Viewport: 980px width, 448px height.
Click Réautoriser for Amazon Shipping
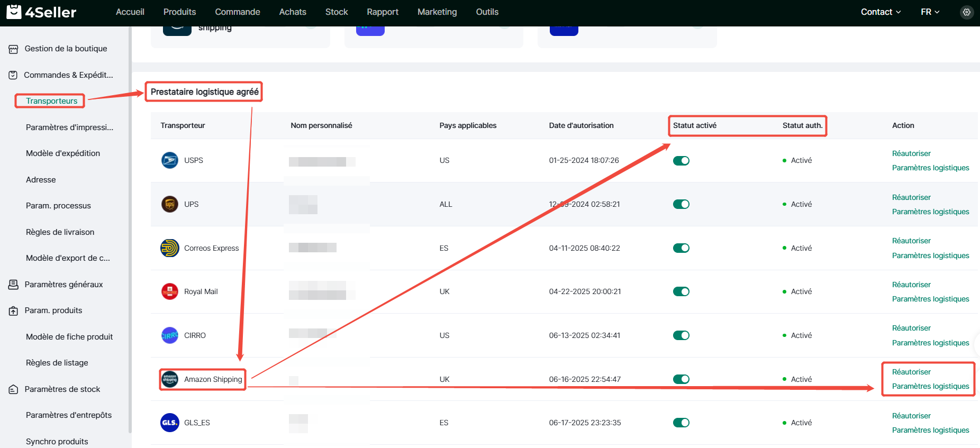pos(911,372)
